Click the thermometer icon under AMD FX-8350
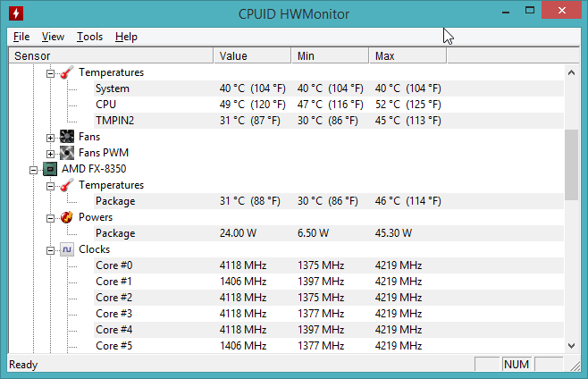This screenshot has width=588, height=379. tap(67, 185)
